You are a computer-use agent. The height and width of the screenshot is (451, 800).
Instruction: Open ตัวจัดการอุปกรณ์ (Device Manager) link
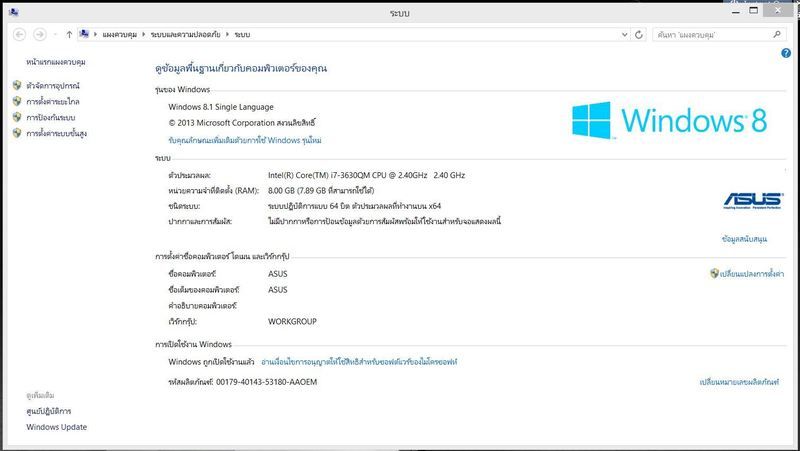[53, 85]
